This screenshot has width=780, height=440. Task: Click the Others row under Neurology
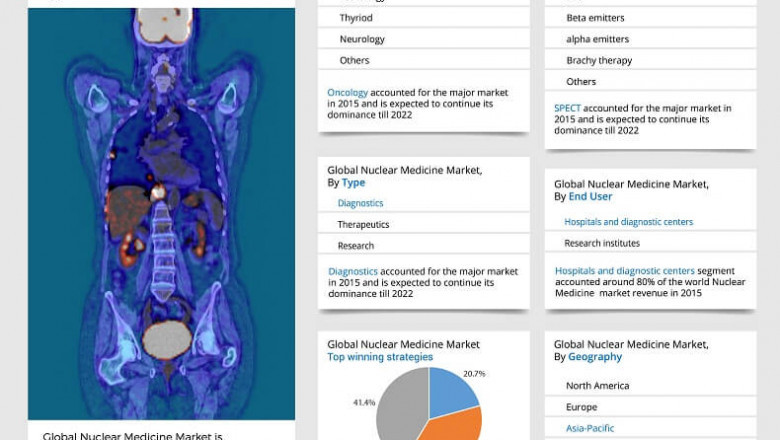[423, 60]
